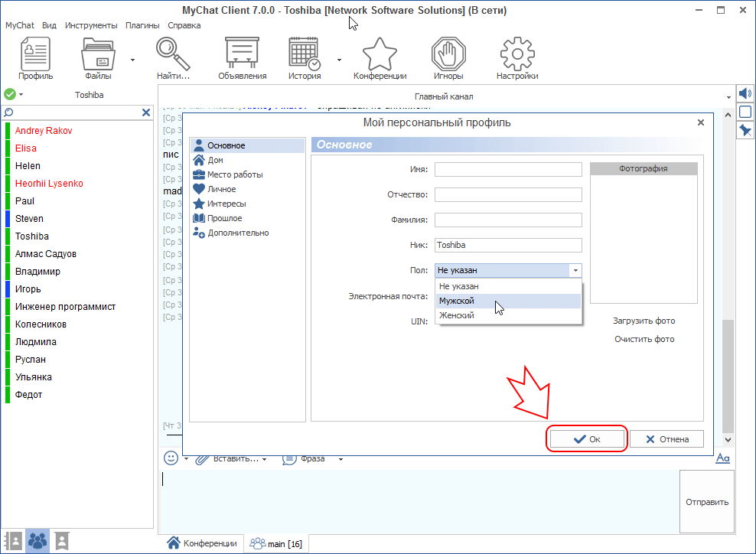Screen dimensions: 756x554
Task: Open the Инструменты menu
Action: [x=91, y=25]
